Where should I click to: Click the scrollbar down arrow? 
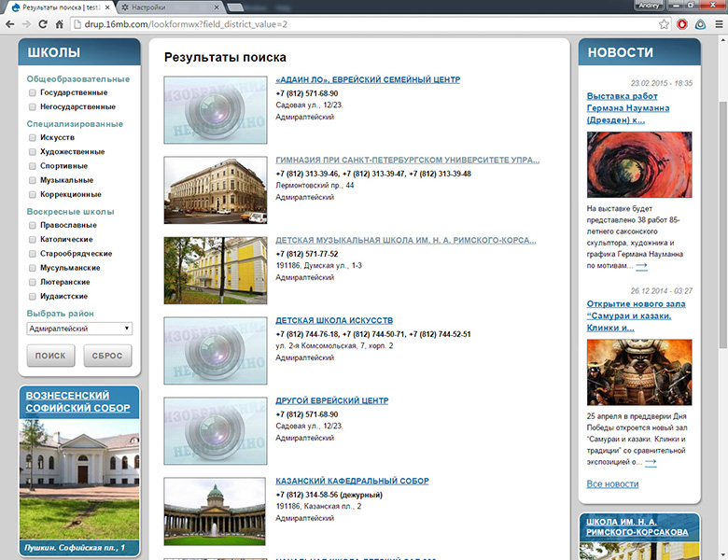coord(722,555)
